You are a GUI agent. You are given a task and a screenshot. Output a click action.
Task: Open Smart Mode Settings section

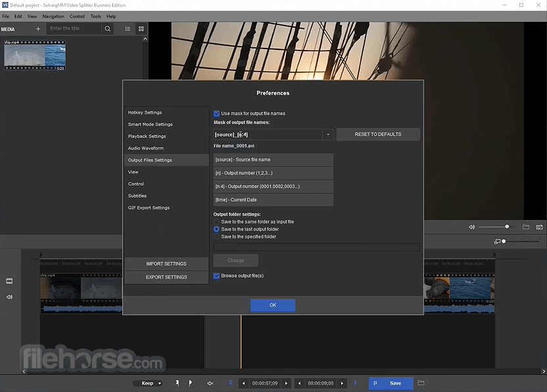(x=167, y=124)
